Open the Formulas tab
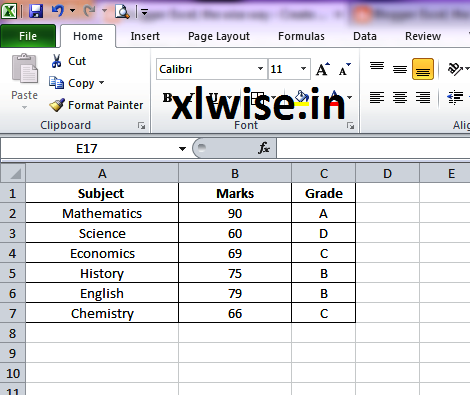The image size is (470, 395). (301, 36)
